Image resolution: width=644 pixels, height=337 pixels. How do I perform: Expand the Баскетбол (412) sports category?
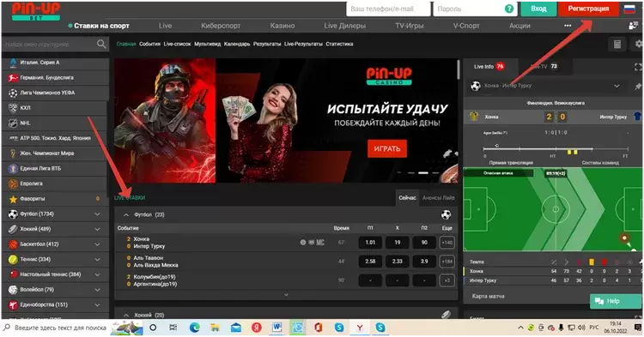coord(97,244)
